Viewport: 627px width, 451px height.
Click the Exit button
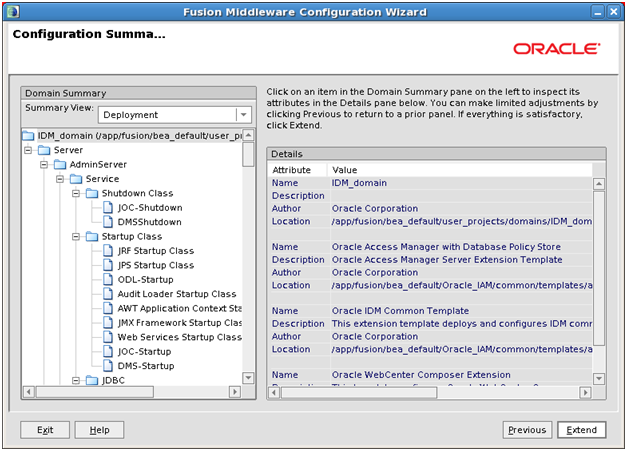(x=45, y=430)
